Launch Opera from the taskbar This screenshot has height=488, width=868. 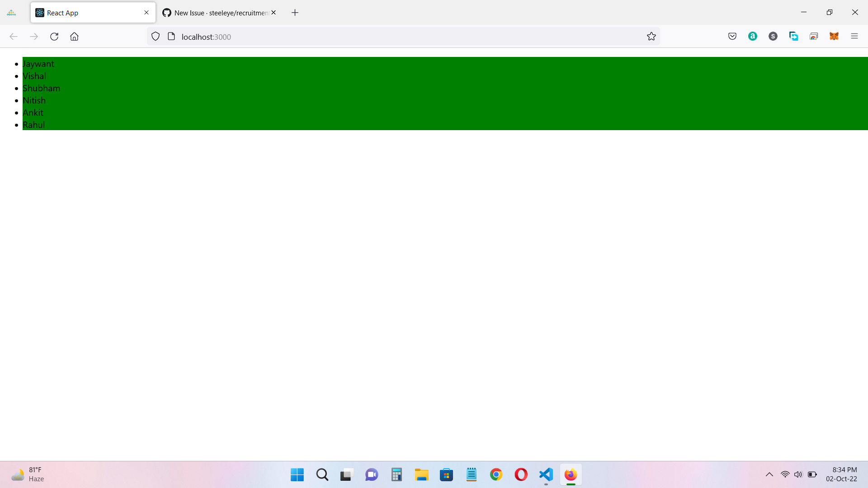(521, 475)
